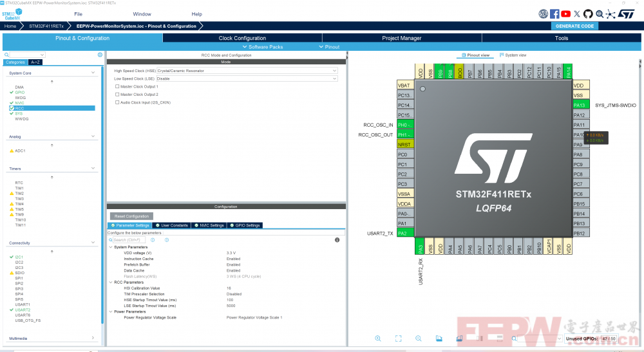Enable Master Clock Output 1 checkbox
Viewport: 644px width, 352px height.
(x=117, y=87)
